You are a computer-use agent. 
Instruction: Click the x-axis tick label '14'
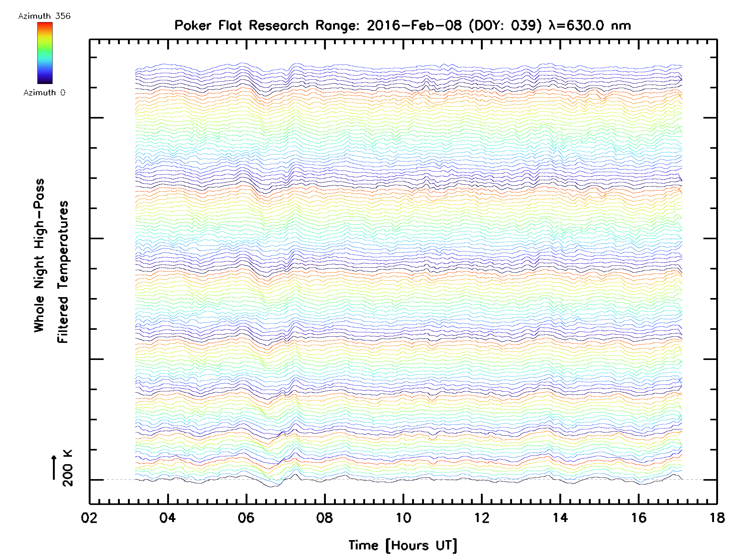(x=560, y=518)
